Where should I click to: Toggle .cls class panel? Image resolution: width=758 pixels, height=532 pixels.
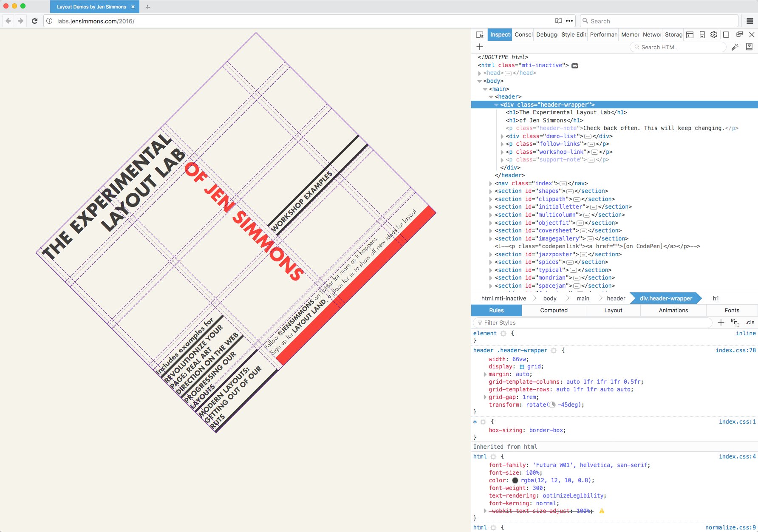[750, 323]
